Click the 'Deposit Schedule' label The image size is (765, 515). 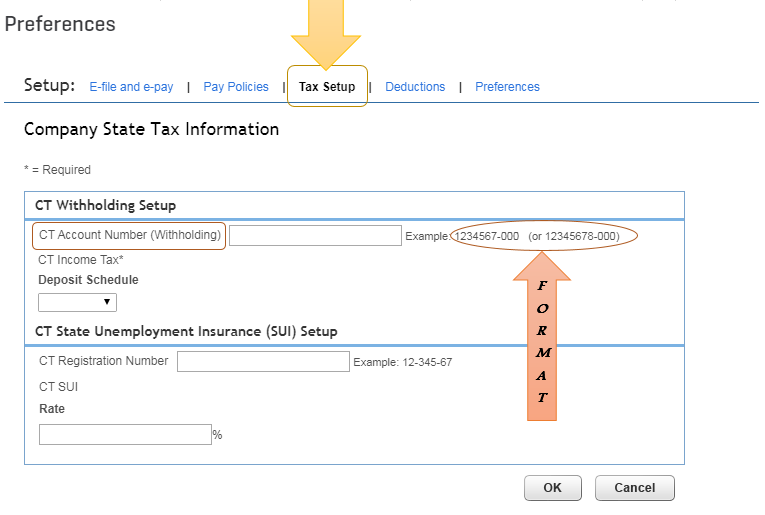(x=88, y=280)
